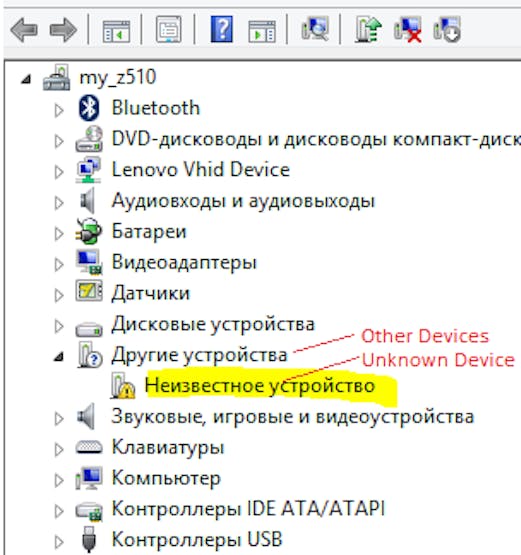The image size is (521, 555).
Task: Expand the Bluetooth category
Action: (x=59, y=110)
